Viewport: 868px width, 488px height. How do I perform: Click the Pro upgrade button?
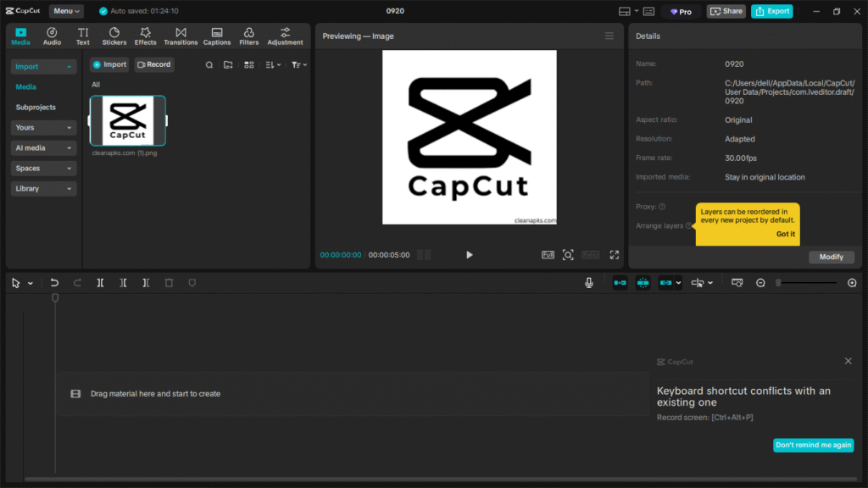[681, 12]
